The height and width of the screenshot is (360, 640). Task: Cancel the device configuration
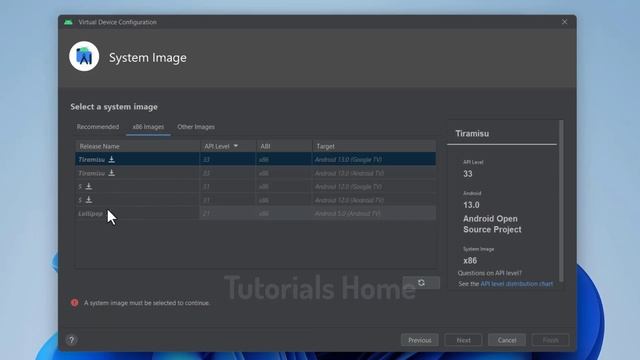click(507, 340)
